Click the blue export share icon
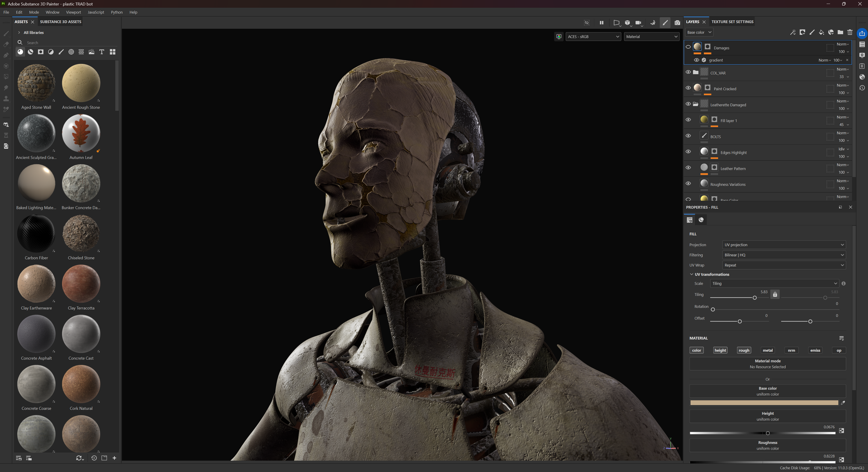 click(862, 33)
